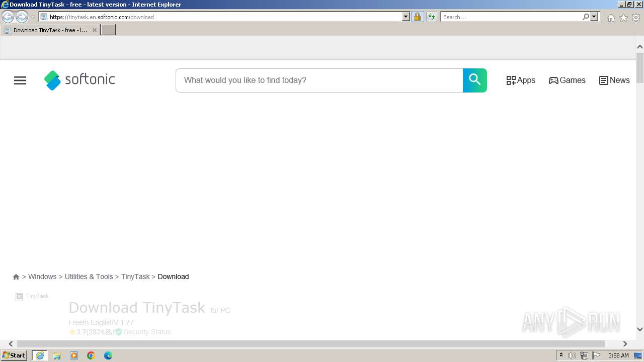Viewport: 644px width, 362px height.
Task: Open the recent pages dropdown arrow
Action: (x=33, y=17)
